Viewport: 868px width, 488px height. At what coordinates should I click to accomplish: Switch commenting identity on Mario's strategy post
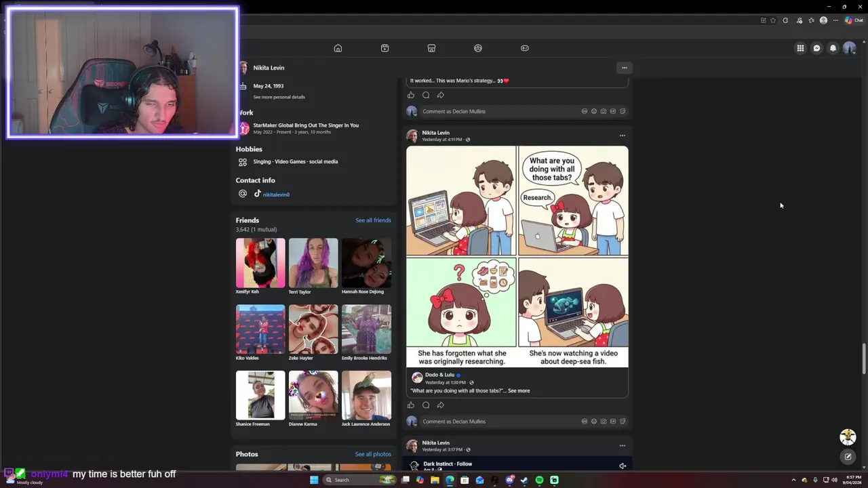point(412,111)
